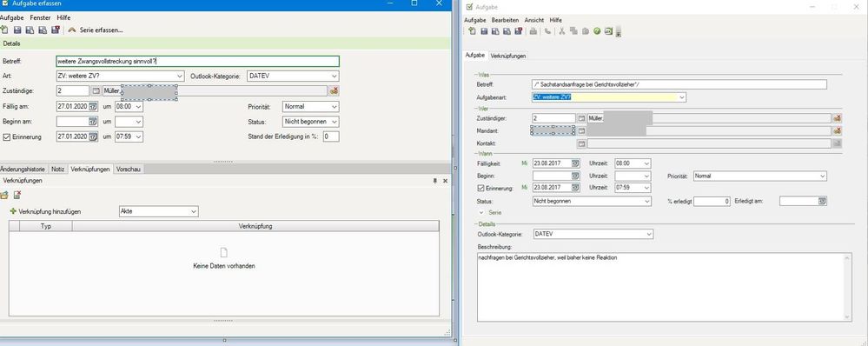The height and width of the screenshot is (346, 868).
Task: Click Serie erfassen... button
Action: (96, 30)
